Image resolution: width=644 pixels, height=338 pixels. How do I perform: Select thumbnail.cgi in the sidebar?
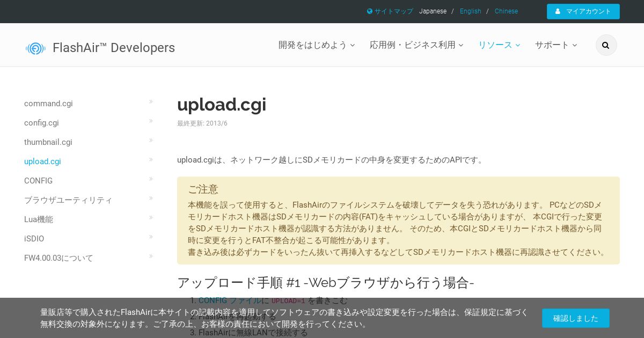click(48, 142)
